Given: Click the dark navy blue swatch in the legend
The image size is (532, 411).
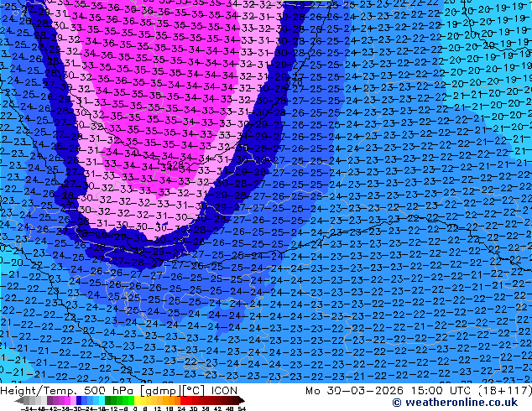Looking at the screenshot, I should pos(79,400).
